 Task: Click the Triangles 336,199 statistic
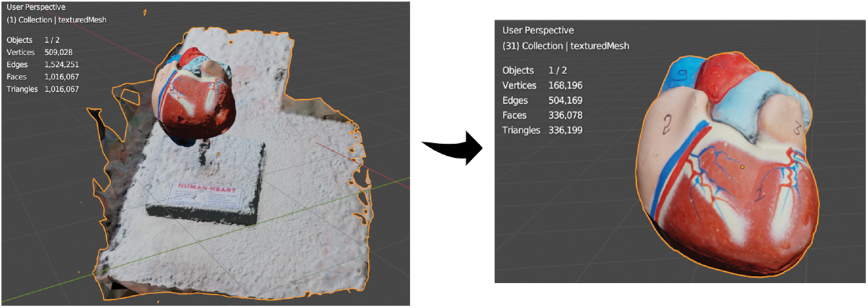[542, 130]
